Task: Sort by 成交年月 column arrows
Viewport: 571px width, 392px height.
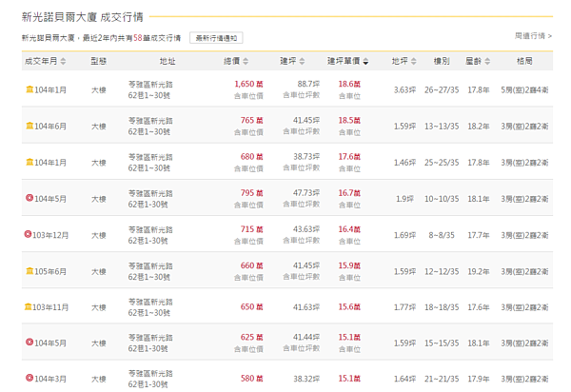Action: pos(63,61)
